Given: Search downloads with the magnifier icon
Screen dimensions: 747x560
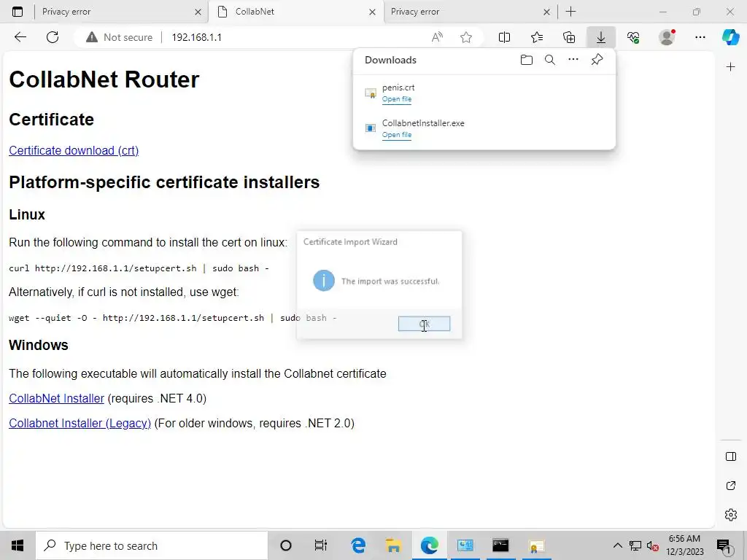Looking at the screenshot, I should click(550, 60).
